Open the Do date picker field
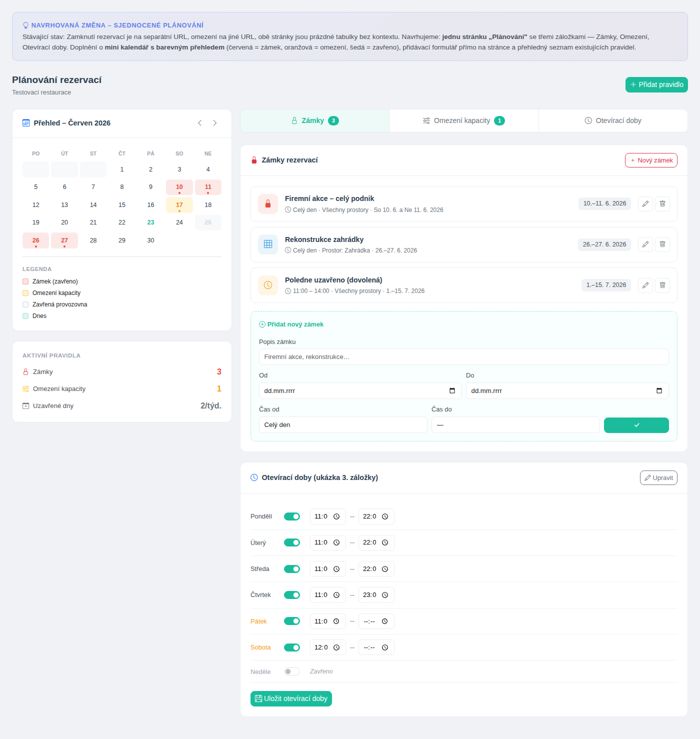 pyautogui.click(x=567, y=391)
